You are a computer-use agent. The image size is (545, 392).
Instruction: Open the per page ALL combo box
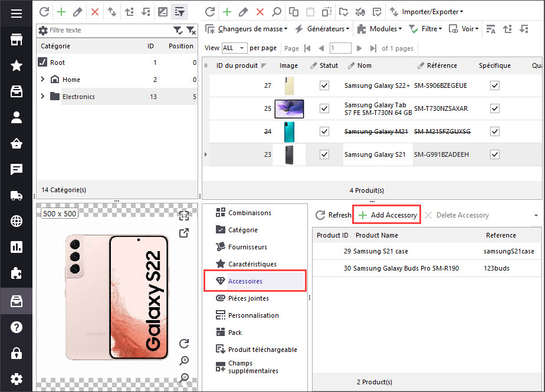pos(234,48)
